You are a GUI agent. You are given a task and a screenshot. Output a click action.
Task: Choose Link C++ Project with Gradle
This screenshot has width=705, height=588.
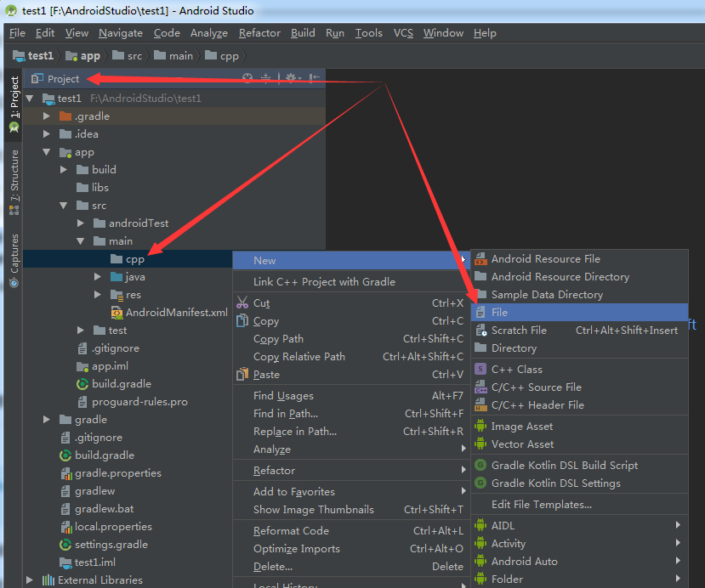pyautogui.click(x=351, y=281)
